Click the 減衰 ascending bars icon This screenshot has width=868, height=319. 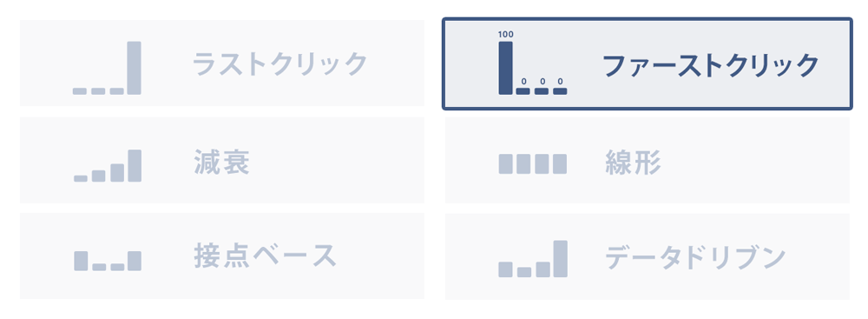(x=108, y=166)
